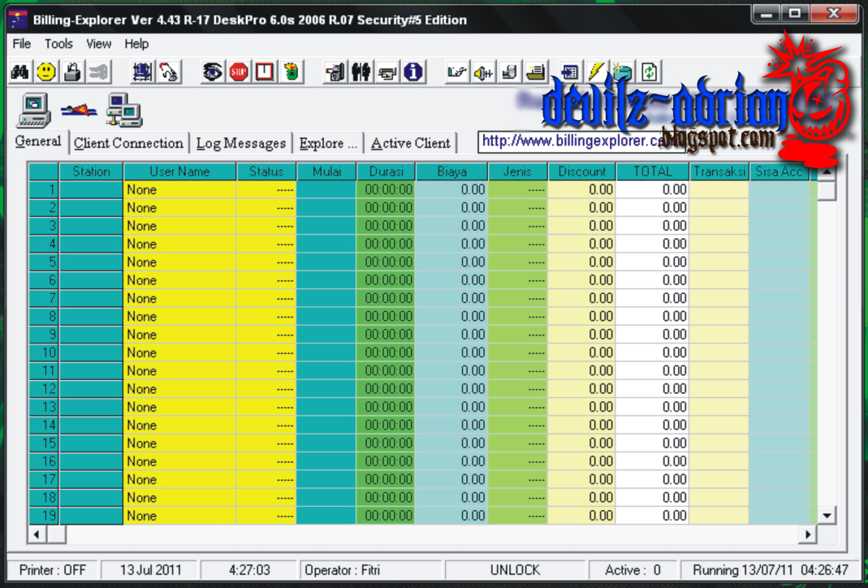Image resolution: width=868 pixels, height=588 pixels.
Task: Click the Durasi column header
Action: pos(386,171)
